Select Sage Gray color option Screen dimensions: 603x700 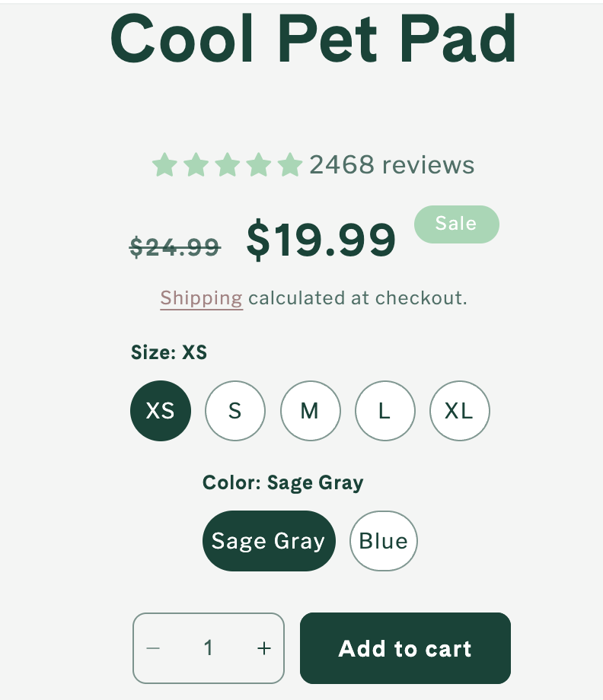[x=269, y=541]
